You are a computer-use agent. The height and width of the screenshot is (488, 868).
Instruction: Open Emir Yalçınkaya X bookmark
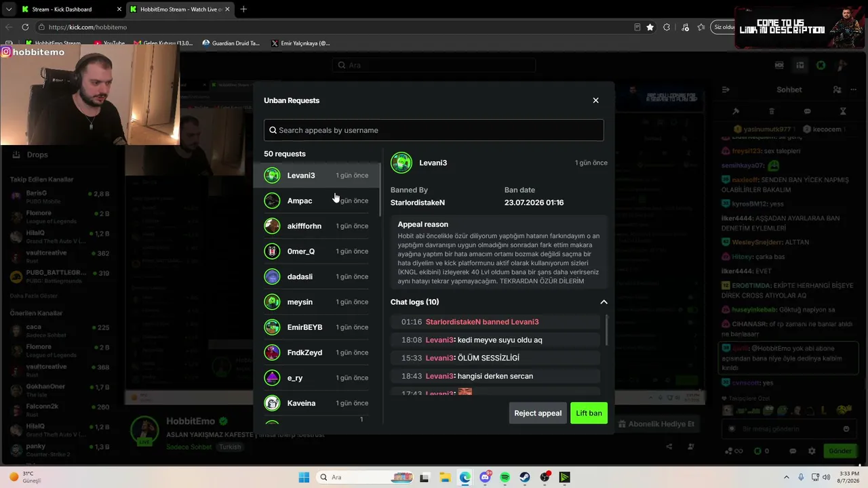[x=300, y=43]
